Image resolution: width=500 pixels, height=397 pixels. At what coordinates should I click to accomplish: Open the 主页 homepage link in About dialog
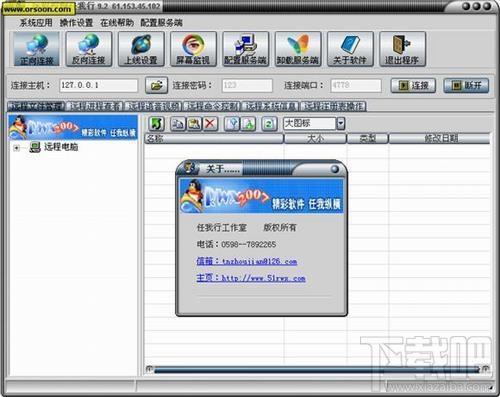click(251, 278)
